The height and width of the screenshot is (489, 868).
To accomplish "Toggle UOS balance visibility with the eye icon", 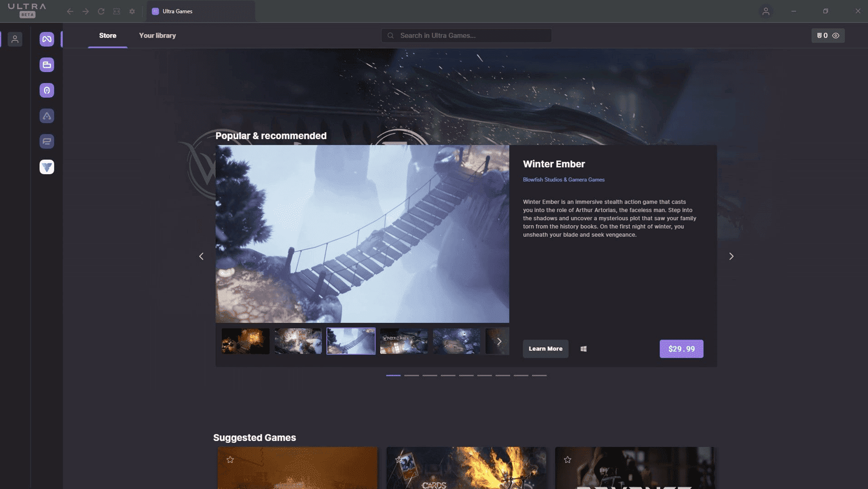I will [x=836, y=36].
